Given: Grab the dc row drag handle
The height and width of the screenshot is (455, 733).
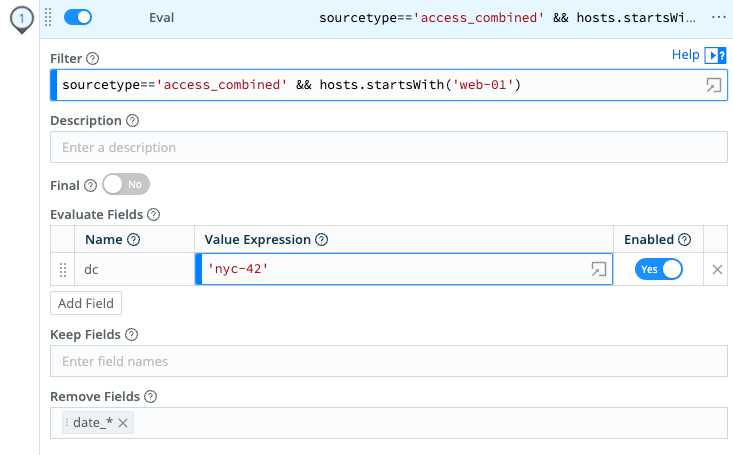Looking at the screenshot, I should (x=63, y=269).
